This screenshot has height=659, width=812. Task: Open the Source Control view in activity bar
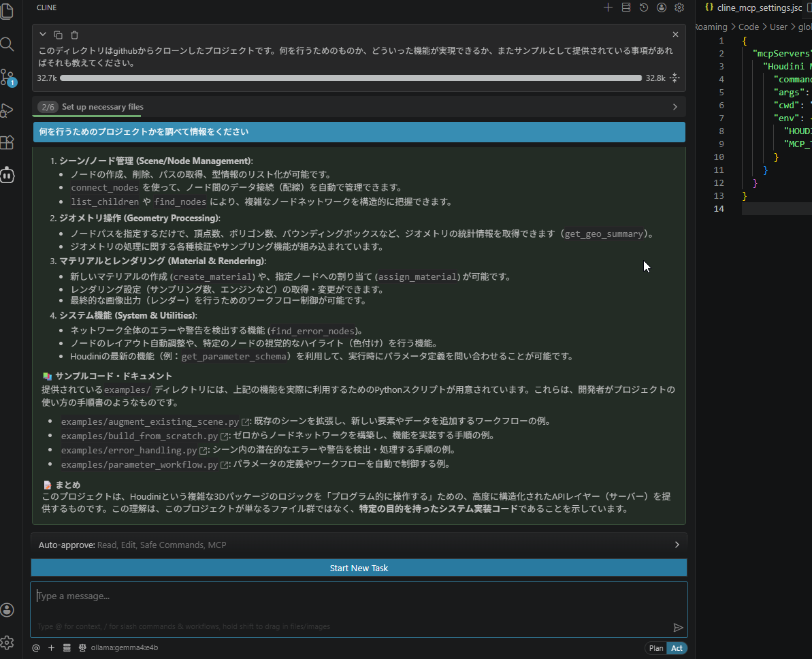point(7,76)
